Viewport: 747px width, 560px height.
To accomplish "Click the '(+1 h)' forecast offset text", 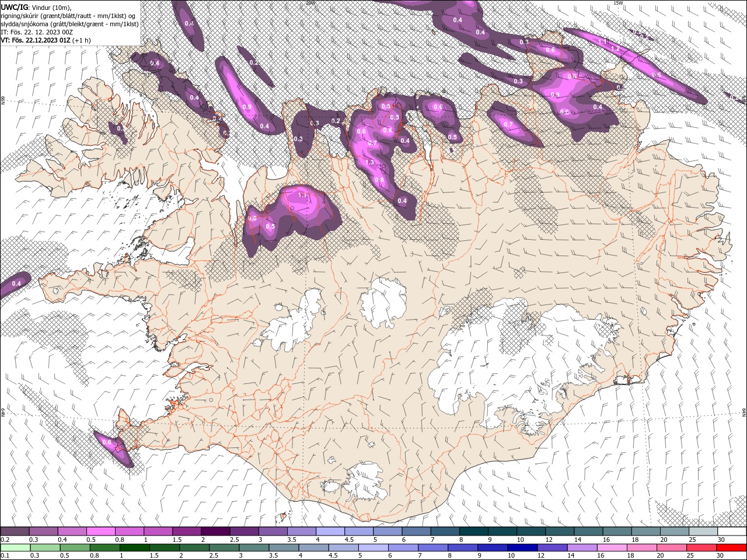I will click(81, 40).
